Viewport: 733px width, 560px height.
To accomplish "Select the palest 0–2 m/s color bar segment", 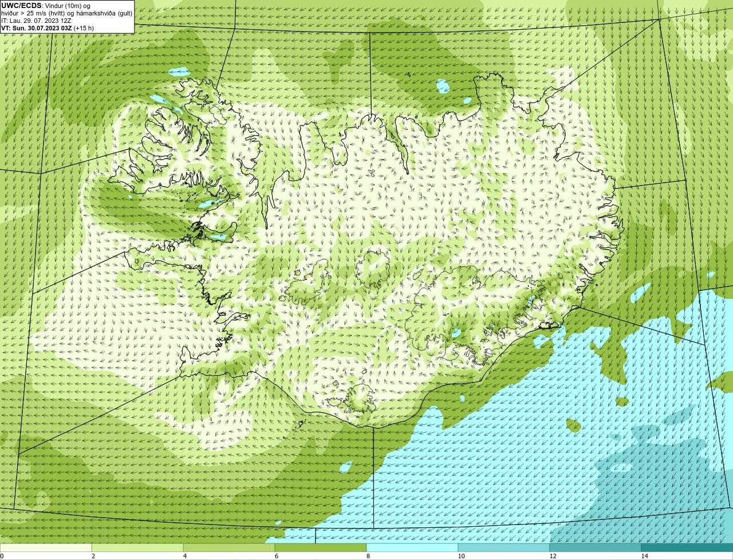I will [46, 548].
